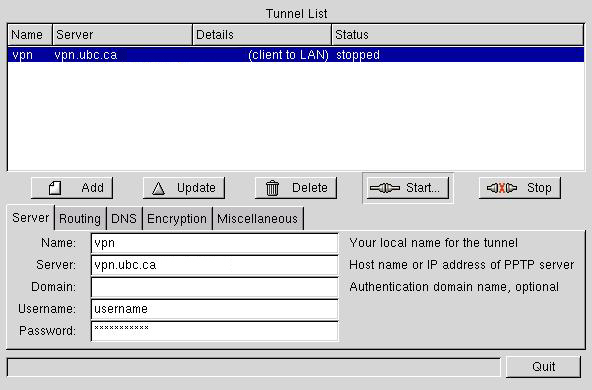Click the Update button label

click(x=196, y=188)
